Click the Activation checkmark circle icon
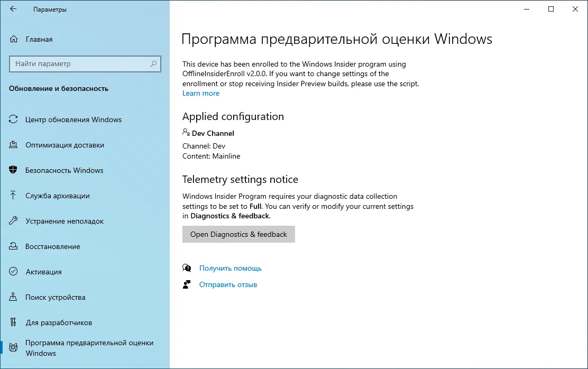The width and height of the screenshot is (588, 369). (14, 272)
